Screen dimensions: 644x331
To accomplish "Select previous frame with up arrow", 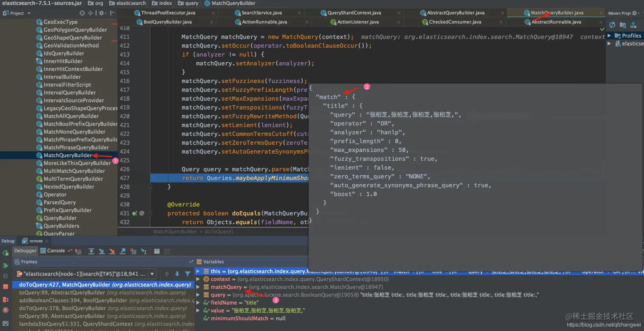I will point(167,274).
